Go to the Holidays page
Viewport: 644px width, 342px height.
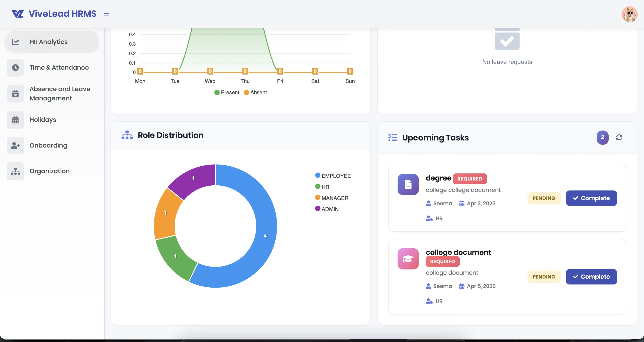[x=52, y=120]
